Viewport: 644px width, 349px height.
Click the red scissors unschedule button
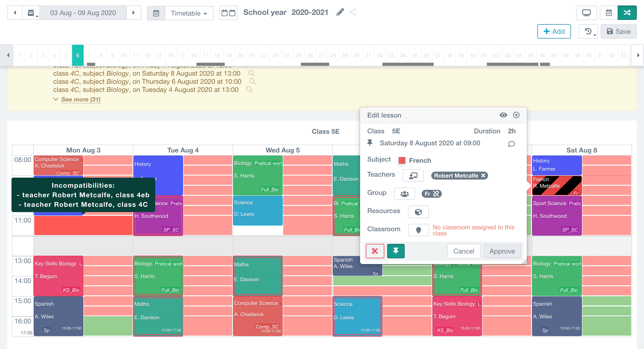[374, 251]
